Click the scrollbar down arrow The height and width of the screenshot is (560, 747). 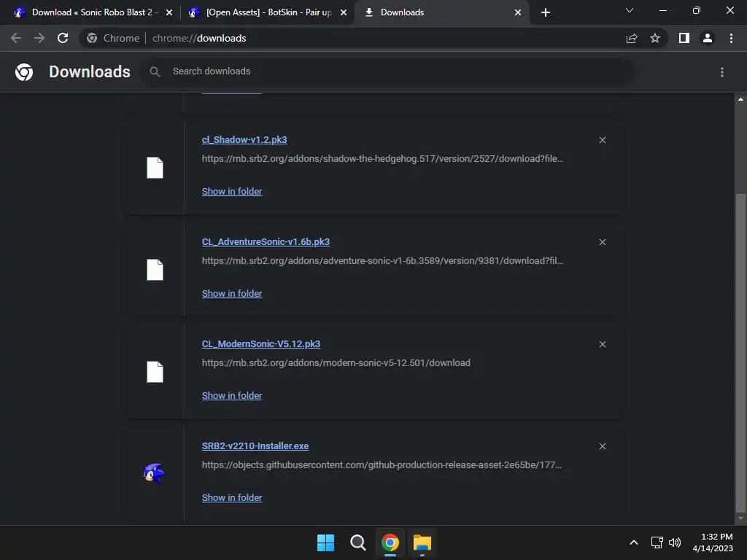740,518
